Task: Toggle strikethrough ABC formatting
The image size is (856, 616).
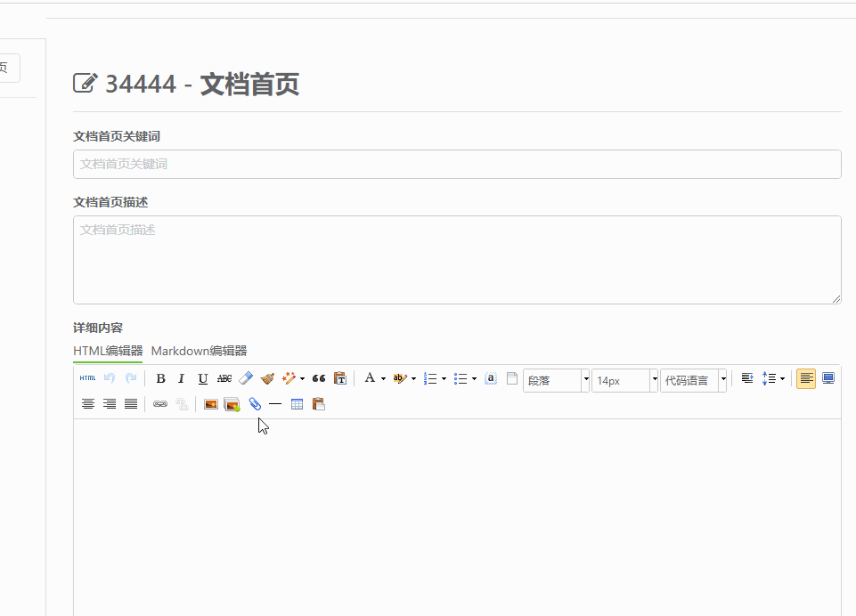Action: pyautogui.click(x=224, y=378)
